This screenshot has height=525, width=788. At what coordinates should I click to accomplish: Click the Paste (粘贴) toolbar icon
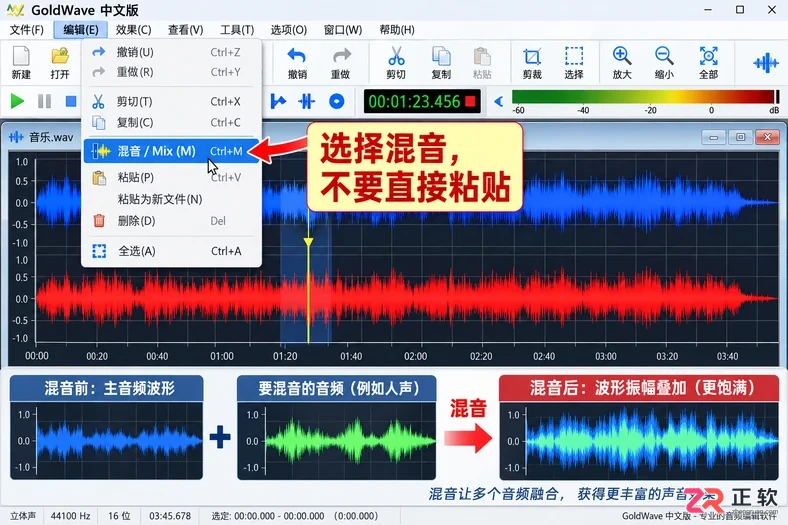coord(482,56)
